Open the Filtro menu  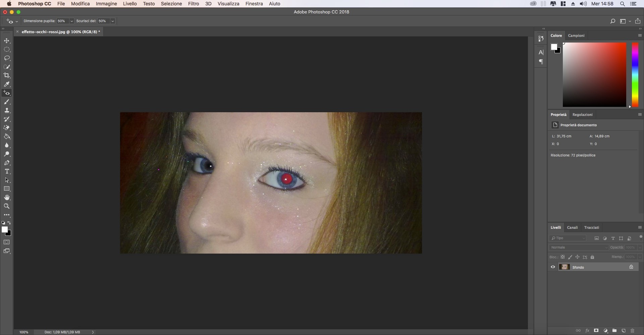tap(193, 4)
